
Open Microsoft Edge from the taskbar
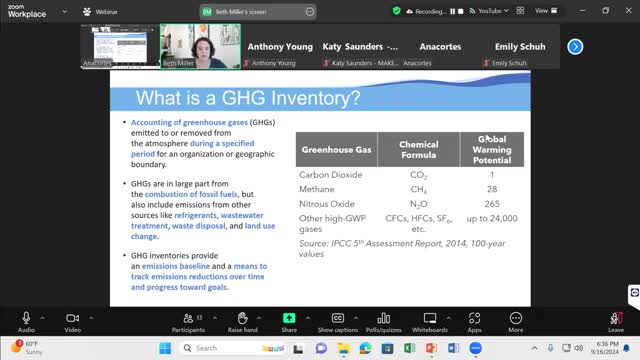tap(365, 348)
